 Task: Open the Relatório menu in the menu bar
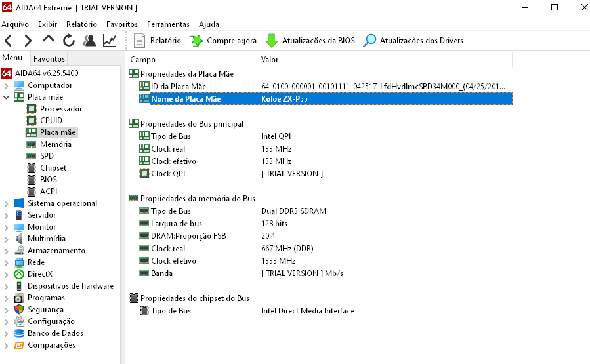tap(81, 24)
